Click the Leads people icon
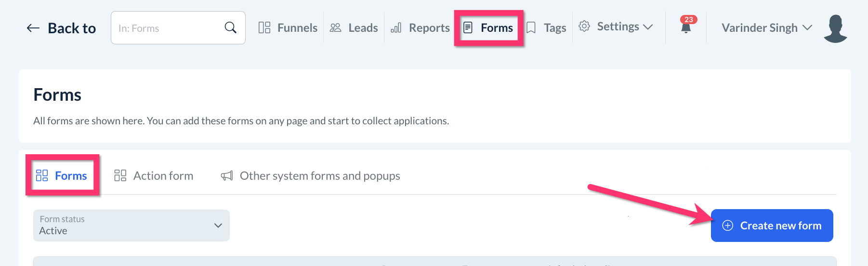The image size is (868, 266). pyautogui.click(x=335, y=28)
